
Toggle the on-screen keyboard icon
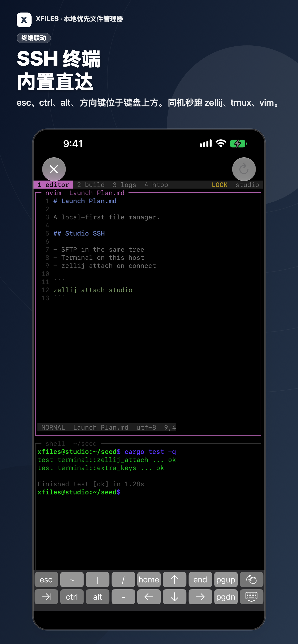pos(251,597)
